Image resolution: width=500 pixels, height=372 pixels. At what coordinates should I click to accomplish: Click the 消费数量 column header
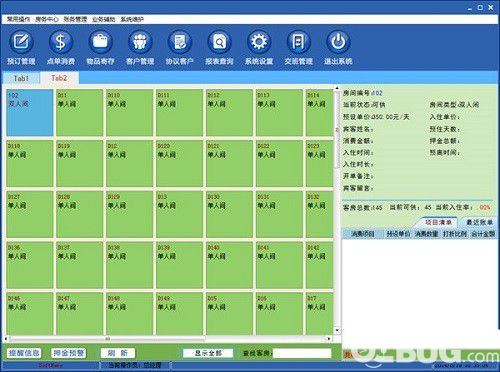pos(427,234)
